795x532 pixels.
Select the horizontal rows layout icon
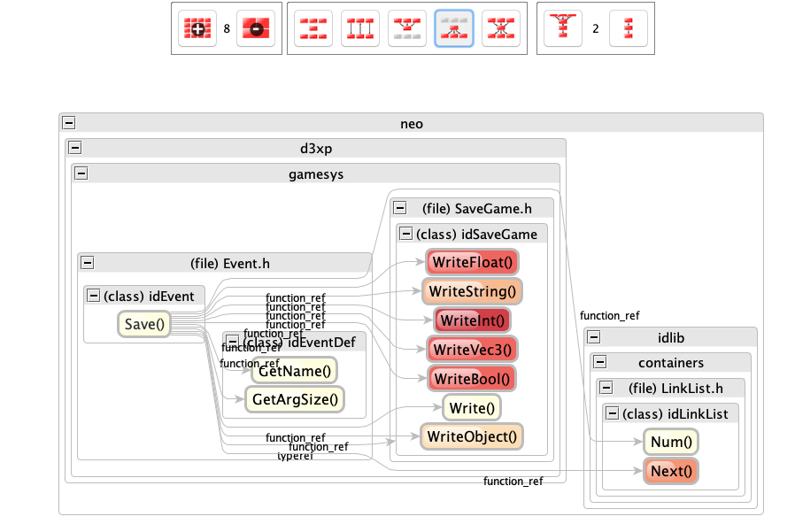(x=313, y=28)
